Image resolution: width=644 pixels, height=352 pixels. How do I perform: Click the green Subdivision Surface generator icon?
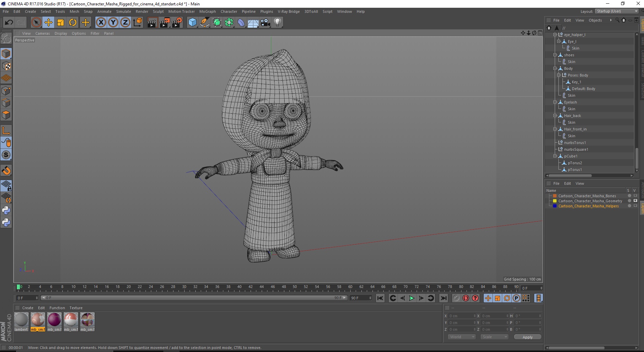[217, 23]
